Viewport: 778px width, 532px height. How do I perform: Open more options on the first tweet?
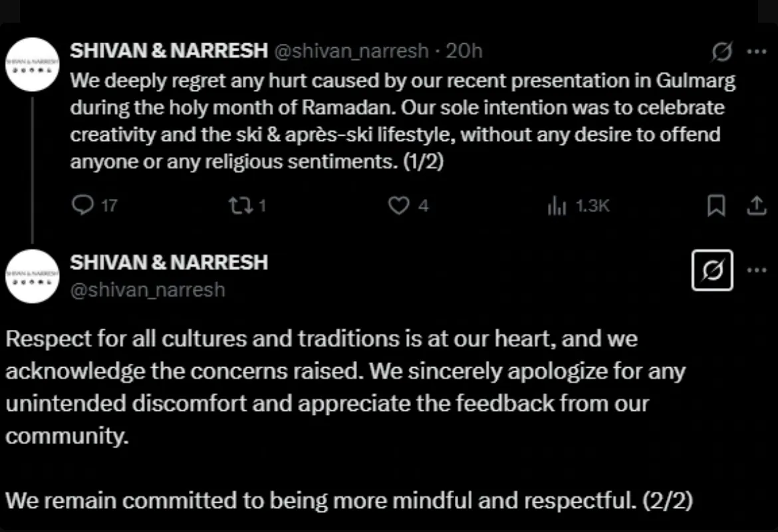[x=757, y=51]
